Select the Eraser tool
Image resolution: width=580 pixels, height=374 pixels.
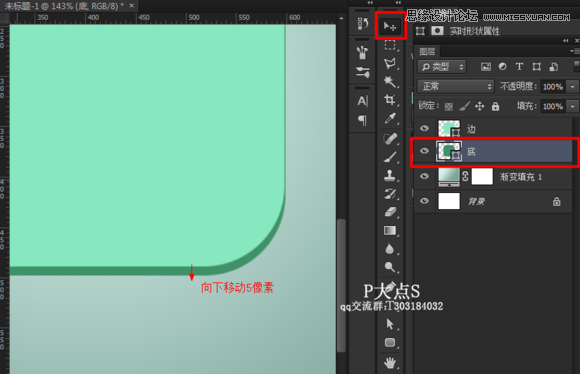pos(390,212)
